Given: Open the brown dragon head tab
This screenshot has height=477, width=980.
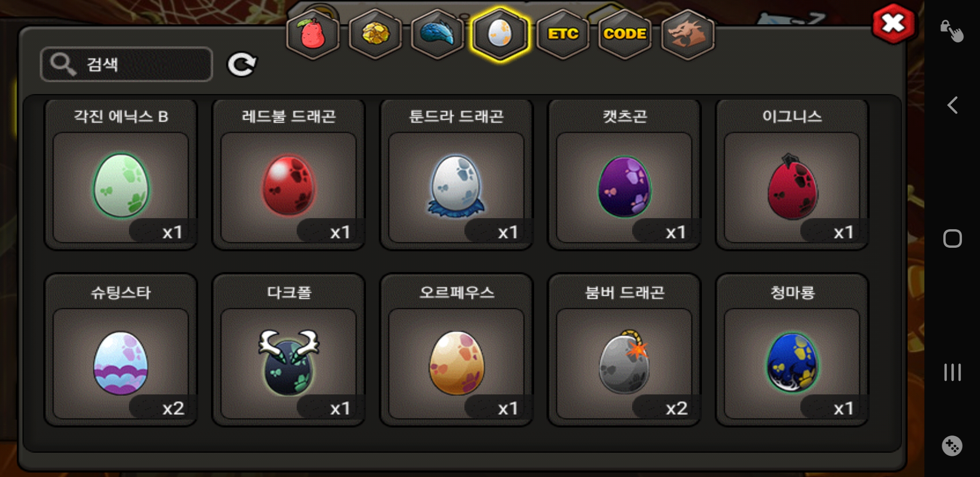Looking at the screenshot, I should 687,34.
